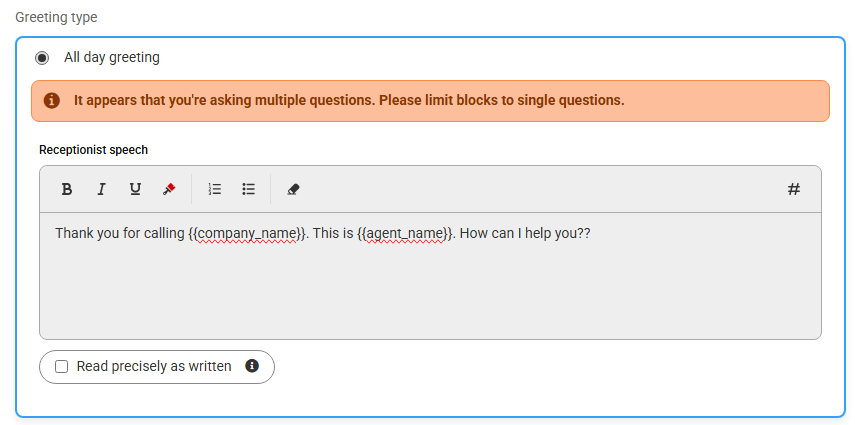
Task: Click the Read precisely as written label
Action: [x=154, y=366]
